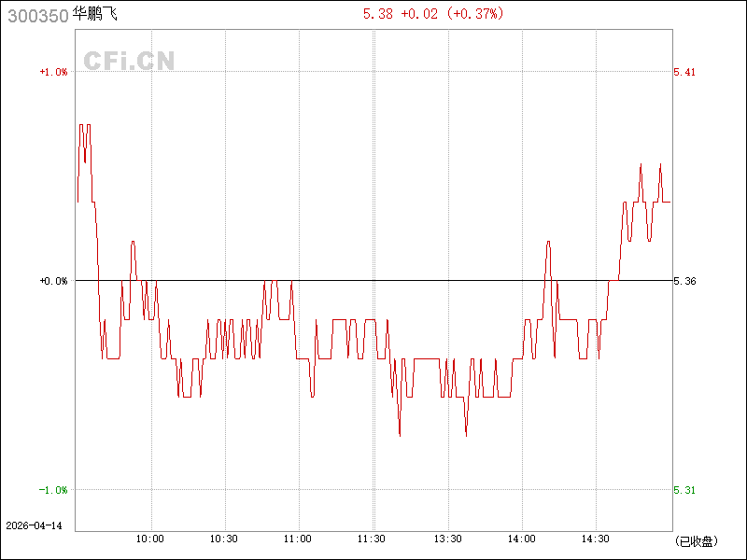Click the +0.0% baseline axis label
This screenshot has height=560, width=747.
click(52, 281)
